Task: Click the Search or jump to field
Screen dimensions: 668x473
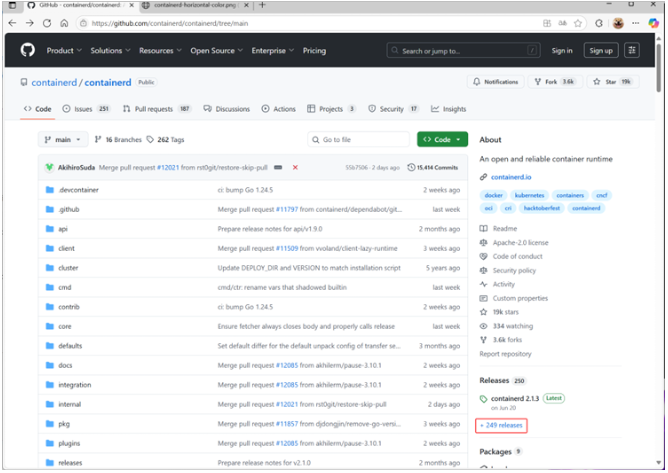Action: click(x=464, y=50)
